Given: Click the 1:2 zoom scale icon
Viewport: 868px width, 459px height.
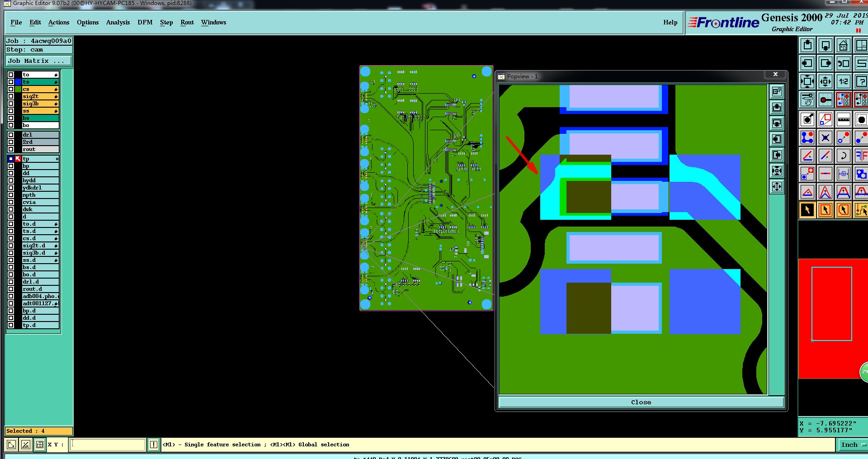Looking at the screenshot, I should tap(844, 81).
